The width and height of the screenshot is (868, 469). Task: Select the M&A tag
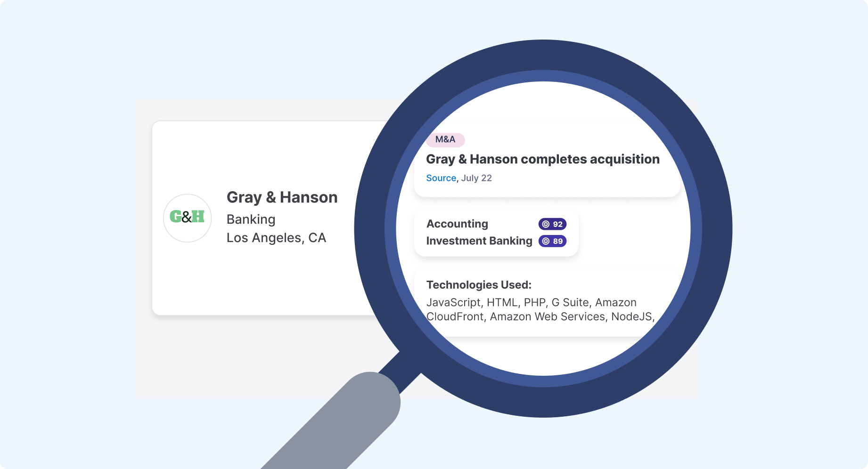[x=445, y=139]
